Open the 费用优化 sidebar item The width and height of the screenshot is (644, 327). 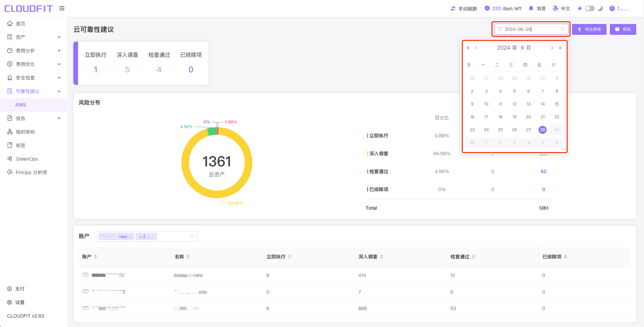(x=33, y=64)
